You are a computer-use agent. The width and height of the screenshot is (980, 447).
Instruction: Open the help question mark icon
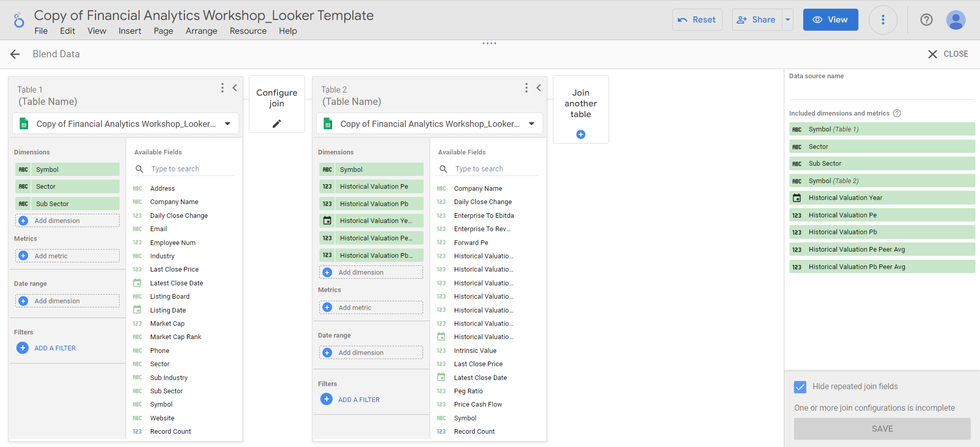point(926,20)
